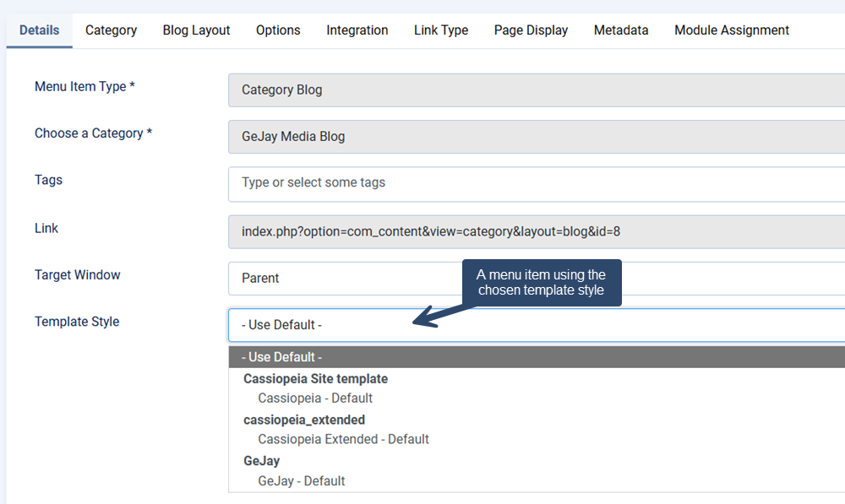Select Cassiopeia - Default template style
This screenshot has height=504, width=845.
click(x=315, y=398)
